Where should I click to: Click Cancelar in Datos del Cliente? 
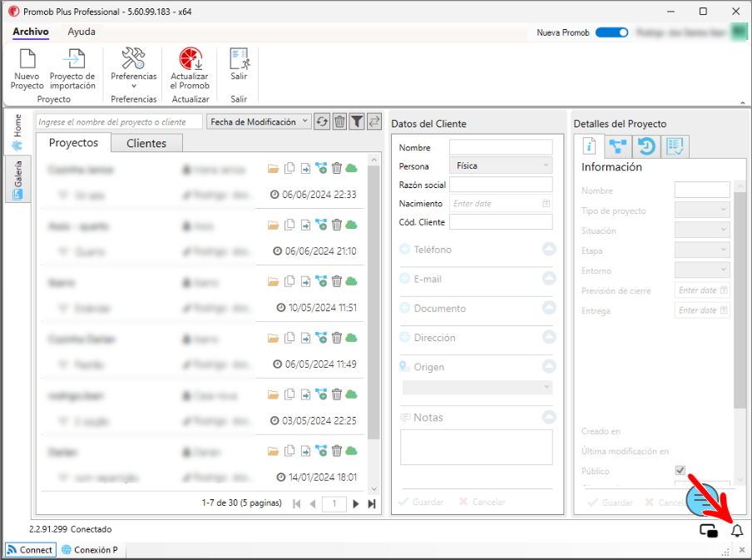(482, 502)
